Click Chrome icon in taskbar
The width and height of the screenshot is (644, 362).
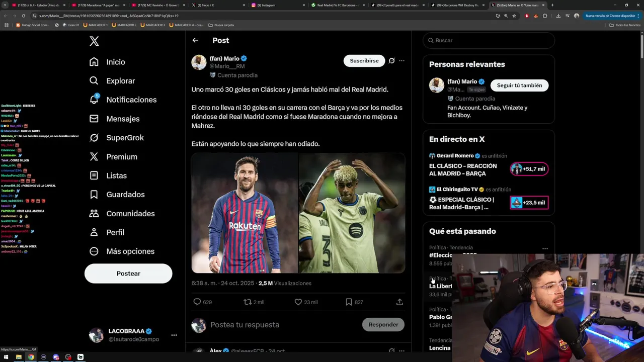pyautogui.click(x=31, y=357)
